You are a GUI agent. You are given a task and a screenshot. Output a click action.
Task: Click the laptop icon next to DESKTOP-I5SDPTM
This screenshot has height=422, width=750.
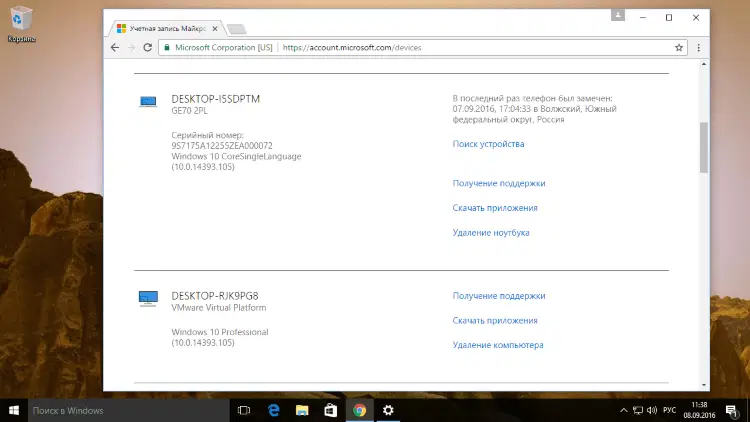(148, 102)
